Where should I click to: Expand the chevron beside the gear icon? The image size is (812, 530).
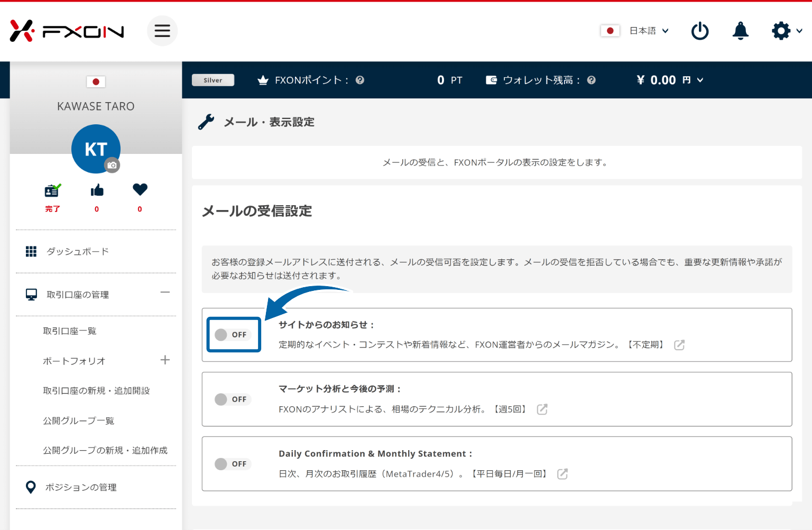799,31
